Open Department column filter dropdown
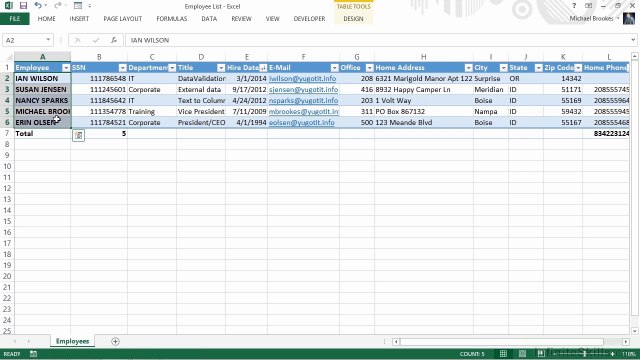This screenshot has height=360, width=640. coord(172,68)
